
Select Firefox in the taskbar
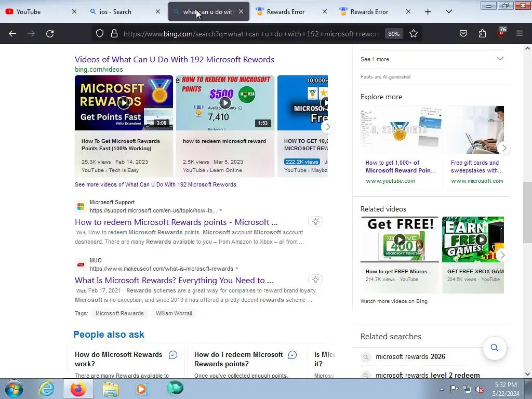tap(78, 389)
